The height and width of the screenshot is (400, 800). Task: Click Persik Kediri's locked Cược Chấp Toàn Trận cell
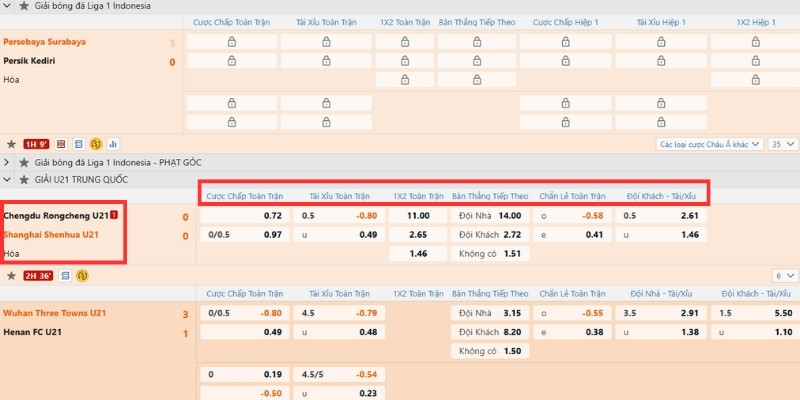click(232, 61)
